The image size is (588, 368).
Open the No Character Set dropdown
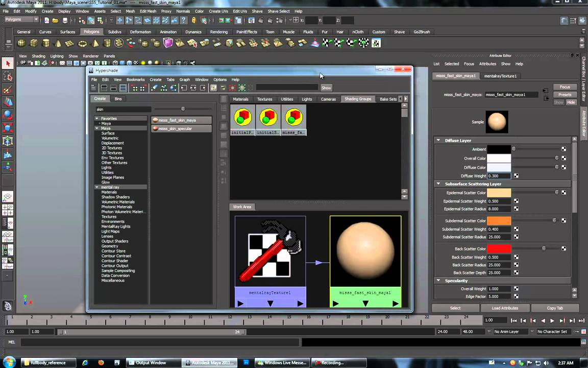pos(555,332)
